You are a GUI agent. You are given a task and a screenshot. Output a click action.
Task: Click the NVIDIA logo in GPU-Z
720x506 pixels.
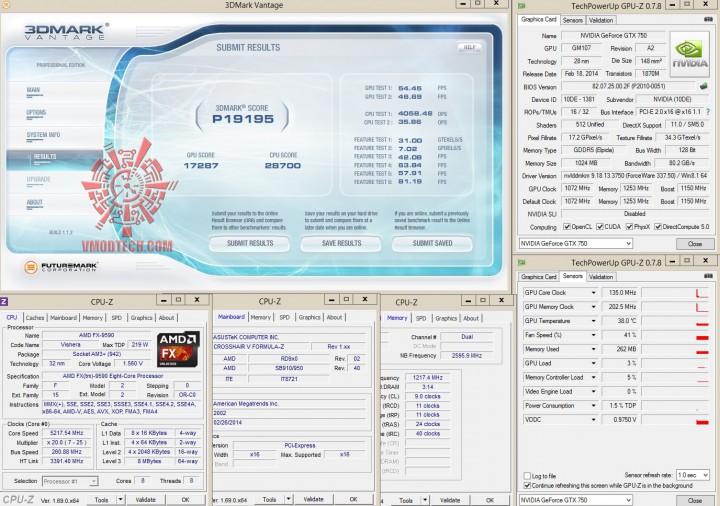click(689, 54)
